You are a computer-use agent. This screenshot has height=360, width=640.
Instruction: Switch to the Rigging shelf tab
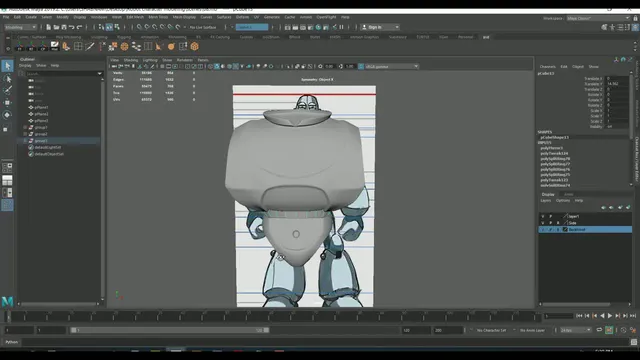[x=124, y=37]
